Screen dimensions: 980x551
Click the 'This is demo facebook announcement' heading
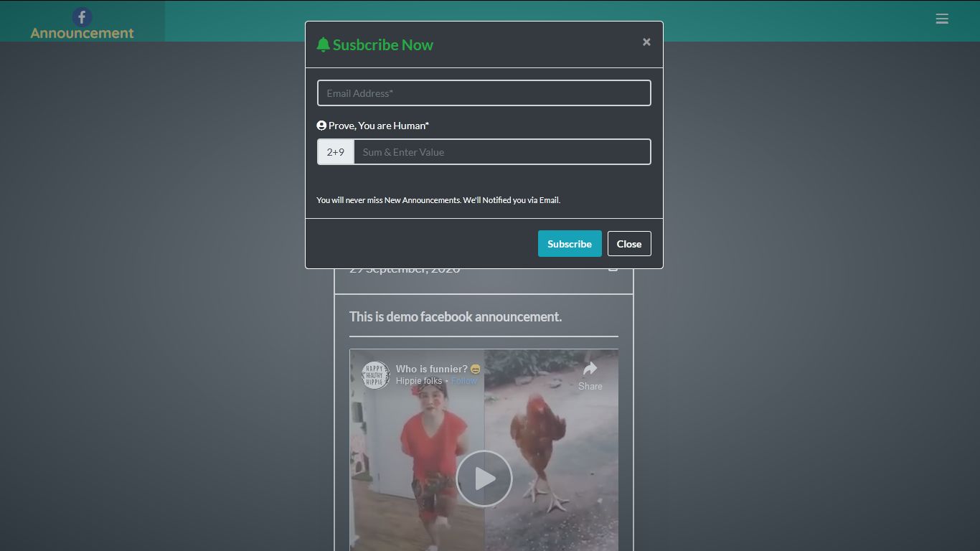coord(456,316)
